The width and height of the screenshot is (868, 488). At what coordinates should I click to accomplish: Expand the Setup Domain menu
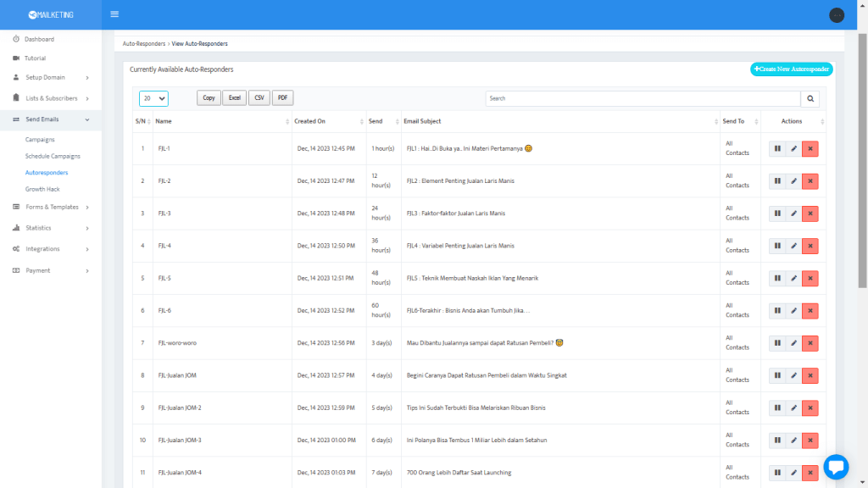[x=50, y=77]
